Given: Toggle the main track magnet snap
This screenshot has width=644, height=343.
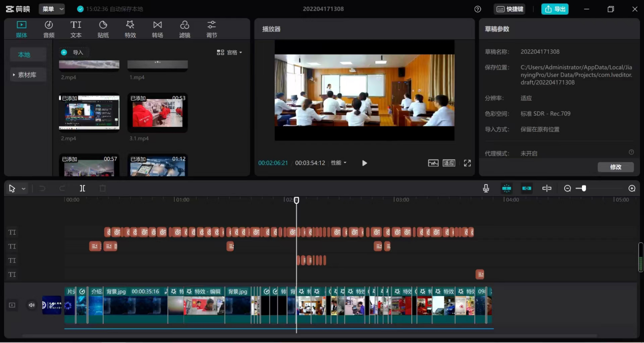Looking at the screenshot, I should (506, 189).
